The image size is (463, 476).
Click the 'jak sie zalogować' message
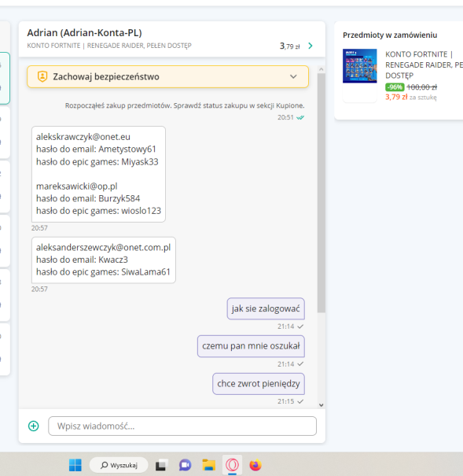(266, 308)
